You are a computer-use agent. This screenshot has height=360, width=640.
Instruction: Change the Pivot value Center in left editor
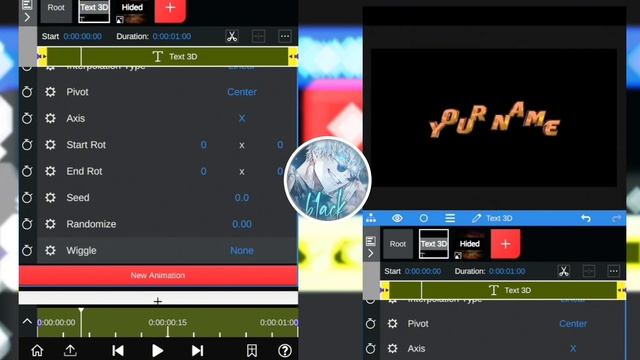point(242,92)
